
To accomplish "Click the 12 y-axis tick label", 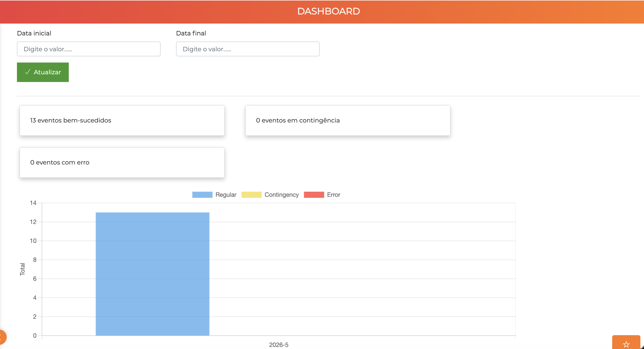I will pyautogui.click(x=33, y=222).
